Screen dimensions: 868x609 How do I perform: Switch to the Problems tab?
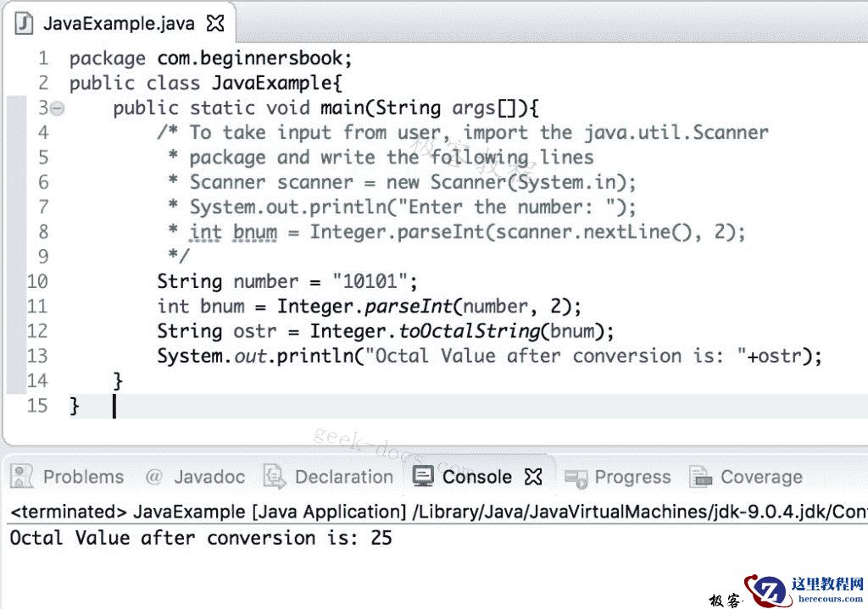click(x=83, y=476)
